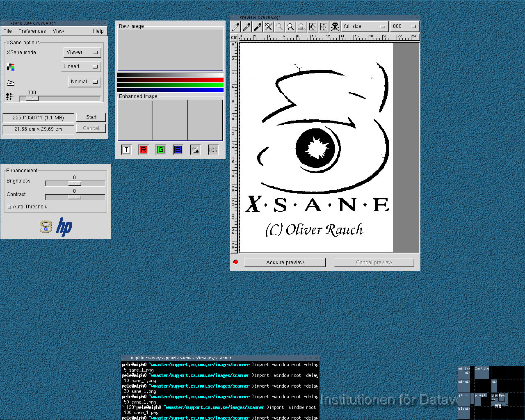The height and width of the screenshot is (420, 525).
Task: Open the XSane mode Viewer dropdown
Action: pyautogui.click(x=82, y=52)
